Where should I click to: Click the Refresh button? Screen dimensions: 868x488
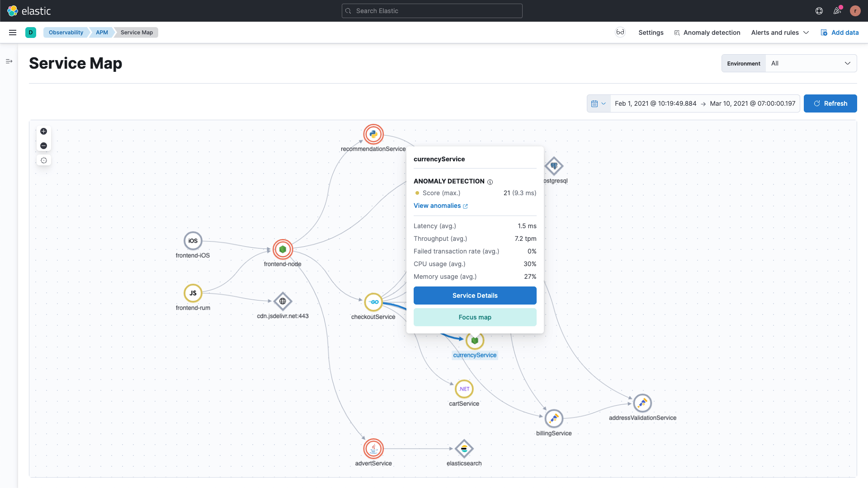830,103
